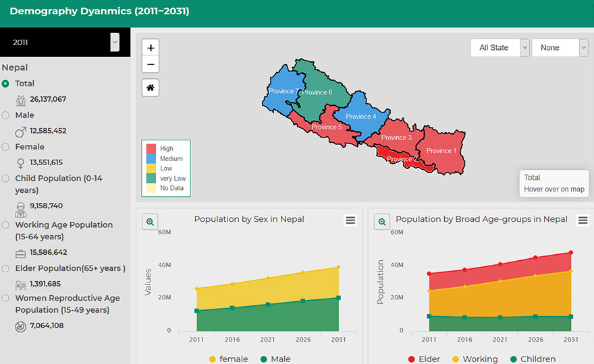Click 2011 Elder data point in age chart
Screen dimensions: 594x364
[x=429, y=273]
